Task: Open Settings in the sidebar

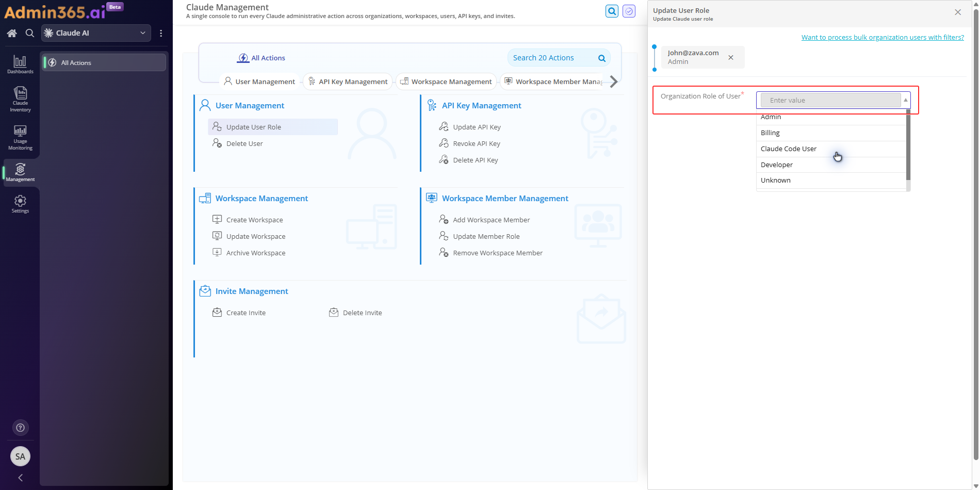Action: [20, 204]
